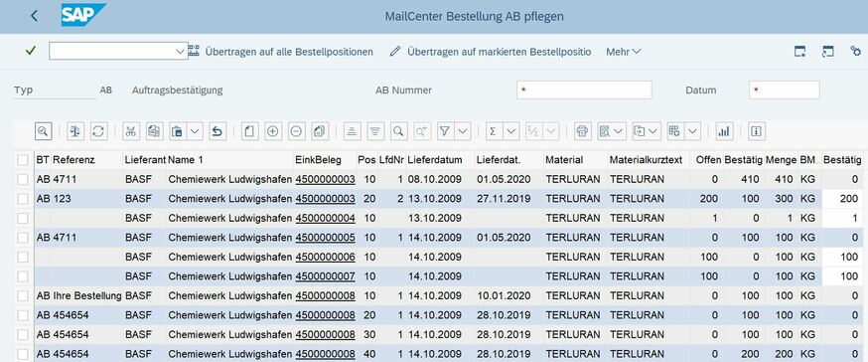This screenshot has width=868, height=362.
Task: Click the delete row minus icon
Action: (296, 131)
